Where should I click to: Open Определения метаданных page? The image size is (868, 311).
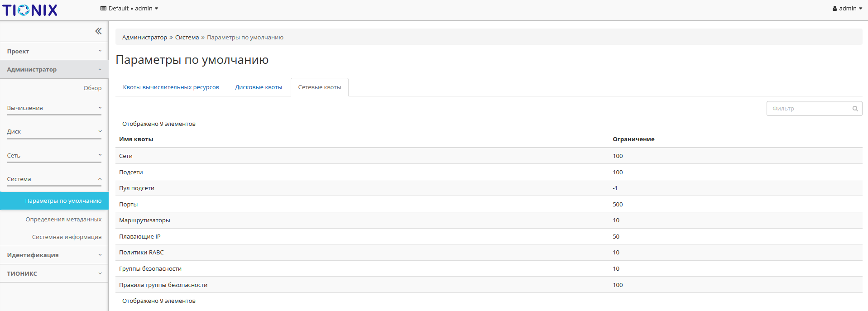click(63, 220)
